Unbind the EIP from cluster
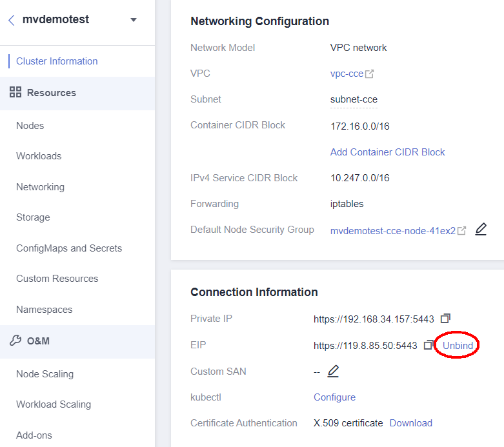The width and height of the screenshot is (504, 447). coord(458,346)
